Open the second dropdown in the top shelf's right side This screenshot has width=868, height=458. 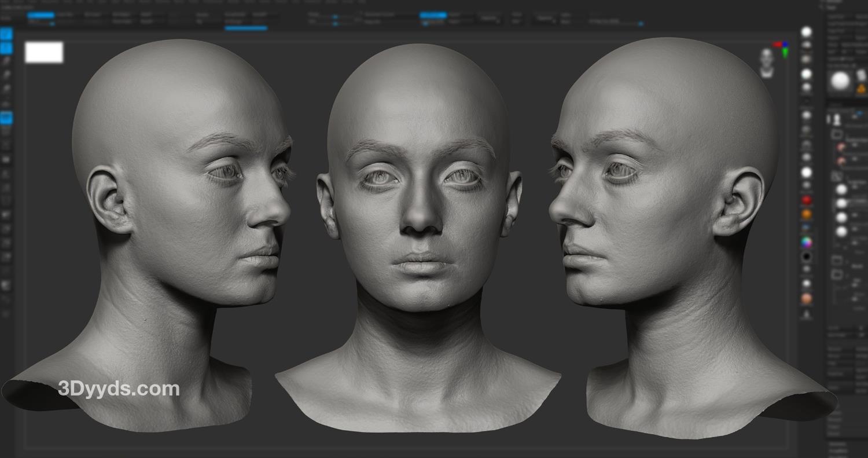click(x=544, y=19)
